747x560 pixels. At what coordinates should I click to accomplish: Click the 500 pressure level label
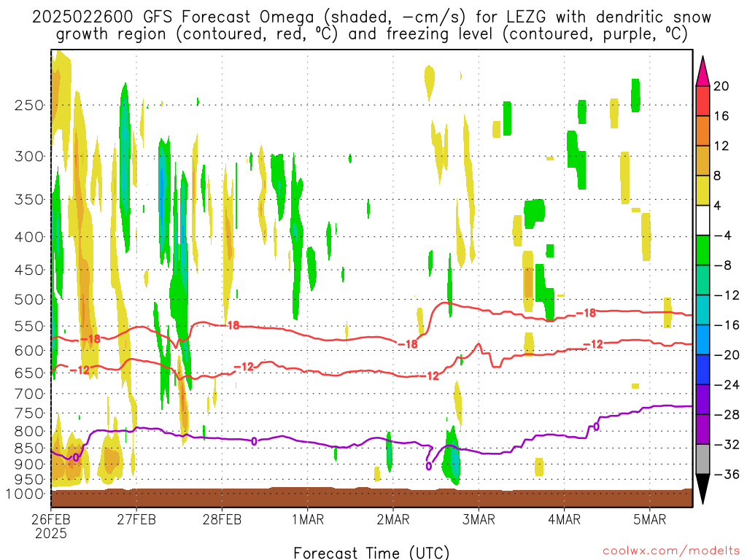point(29,300)
